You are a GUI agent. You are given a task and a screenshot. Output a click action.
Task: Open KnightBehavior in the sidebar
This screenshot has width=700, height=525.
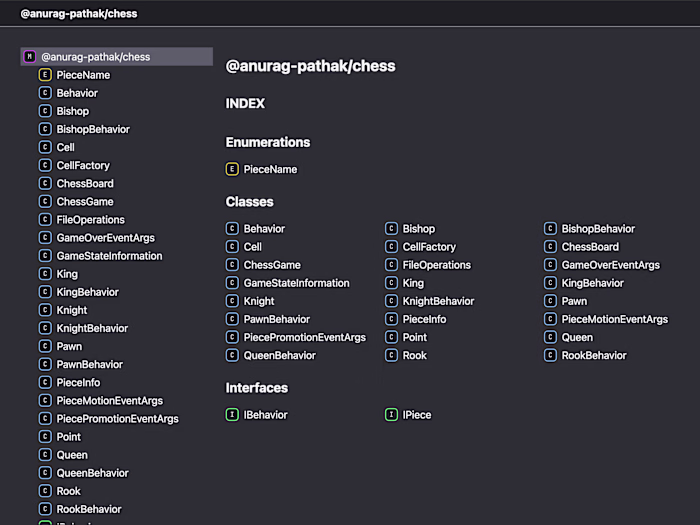[x=92, y=328]
